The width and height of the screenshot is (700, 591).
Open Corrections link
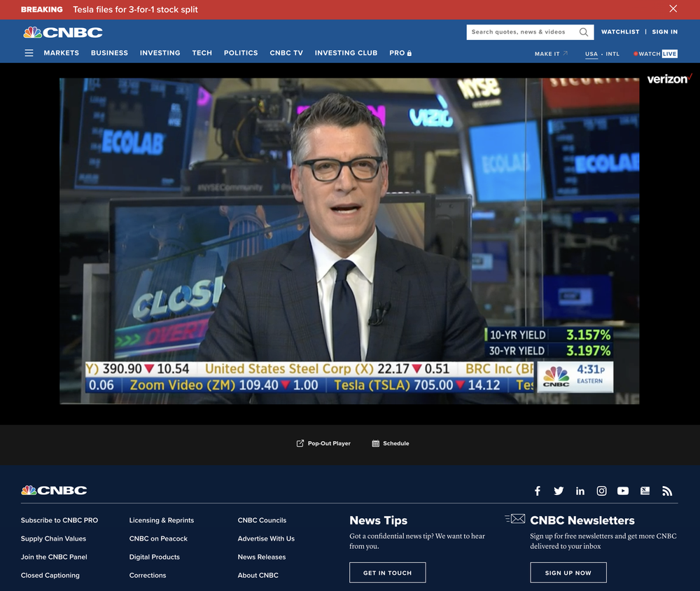[x=148, y=575]
